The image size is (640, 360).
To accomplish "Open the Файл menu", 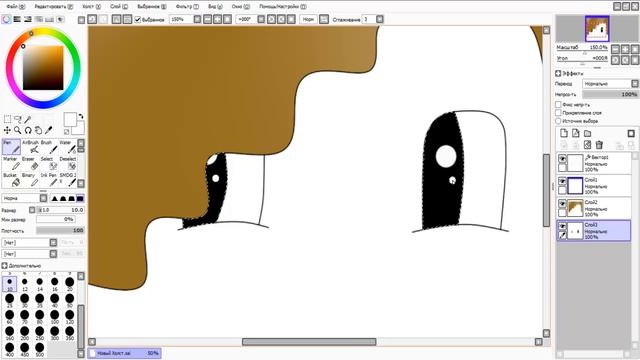I will [x=15, y=7].
